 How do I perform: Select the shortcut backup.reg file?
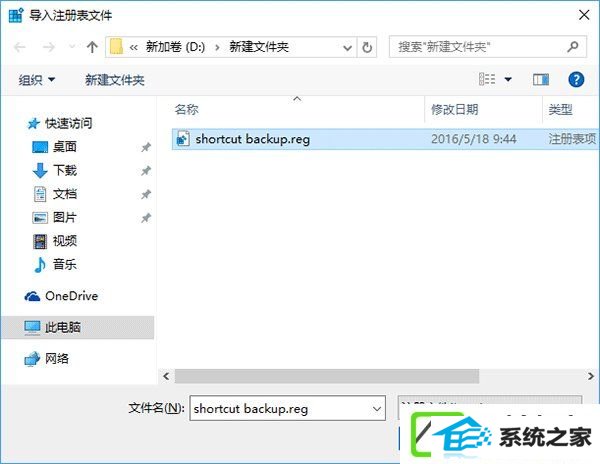385,139
